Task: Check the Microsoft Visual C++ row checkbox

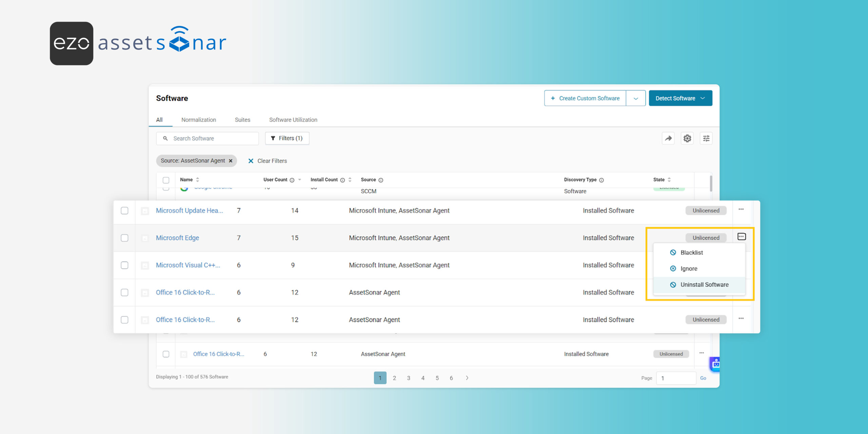Action: point(124,265)
